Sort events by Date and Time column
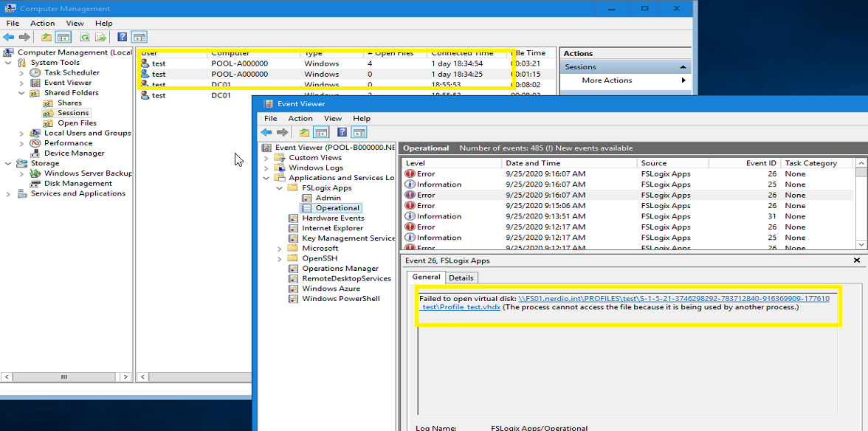This screenshot has height=431, width=868. (568, 163)
